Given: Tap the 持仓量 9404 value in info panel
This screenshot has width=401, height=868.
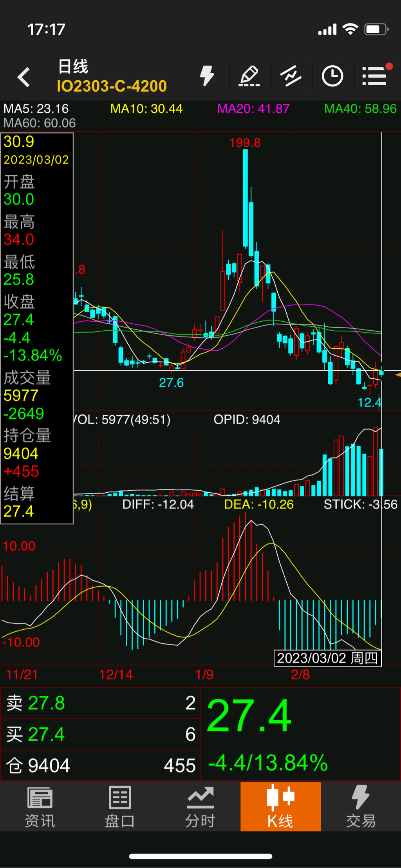Looking at the screenshot, I should pos(21,454).
